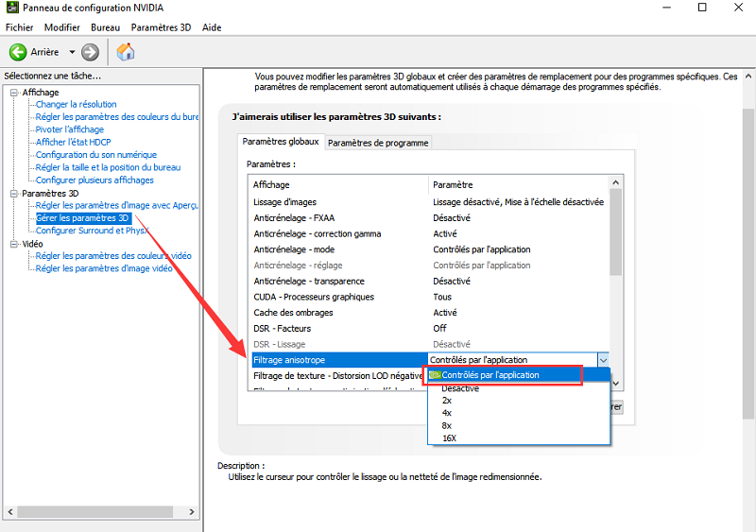Click the green Arrière back arrow icon

coord(18,52)
